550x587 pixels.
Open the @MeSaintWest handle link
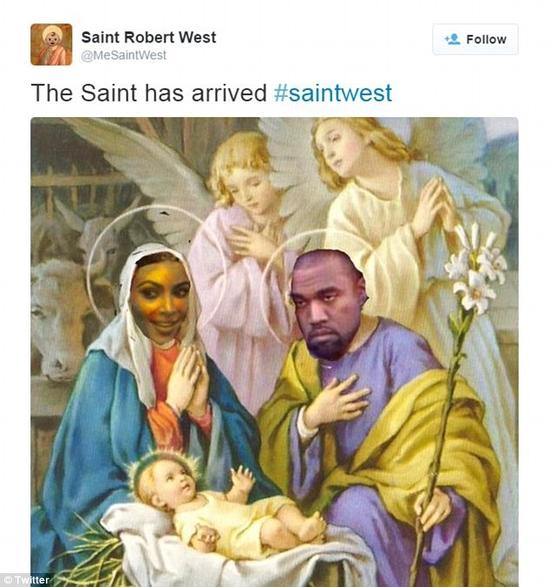(x=124, y=55)
